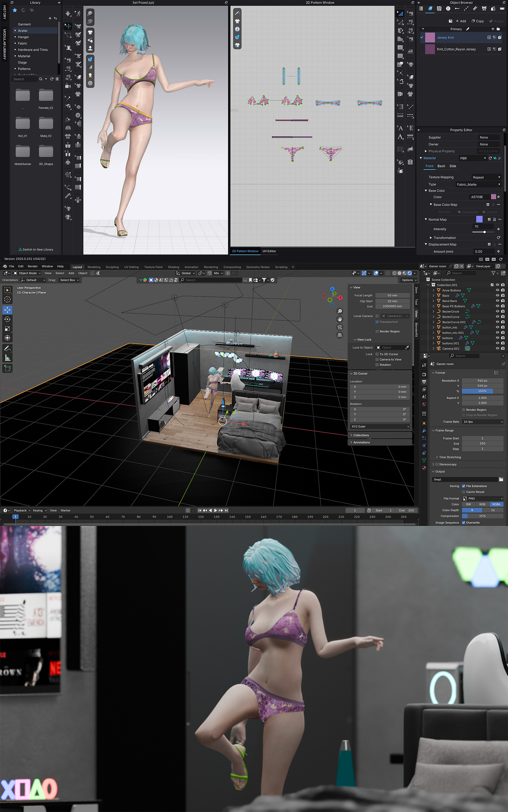This screenshot has height=812, width=508.
Task: Click the pan hand icon in viewport
Action: click(x=340, y=319)
